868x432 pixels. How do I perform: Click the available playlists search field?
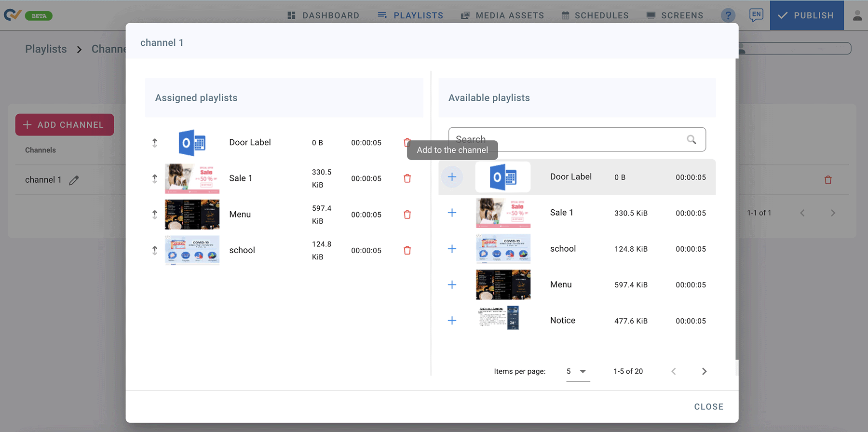pos(569,139)
